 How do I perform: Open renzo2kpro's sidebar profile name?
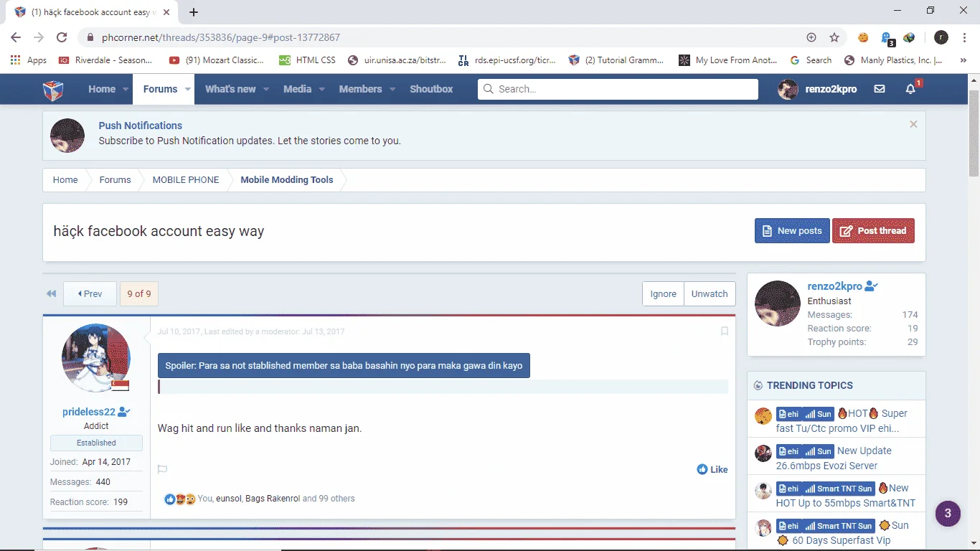835,286
